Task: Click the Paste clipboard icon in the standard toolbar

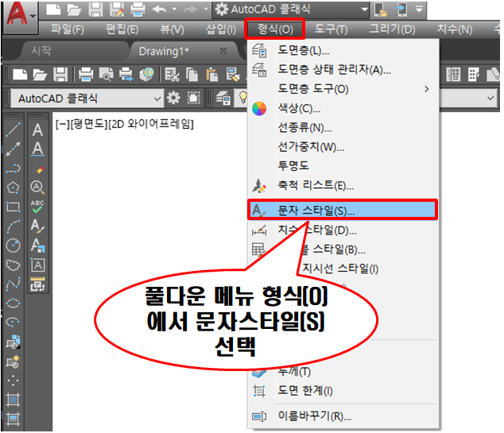Action: [x=212, y=75]
